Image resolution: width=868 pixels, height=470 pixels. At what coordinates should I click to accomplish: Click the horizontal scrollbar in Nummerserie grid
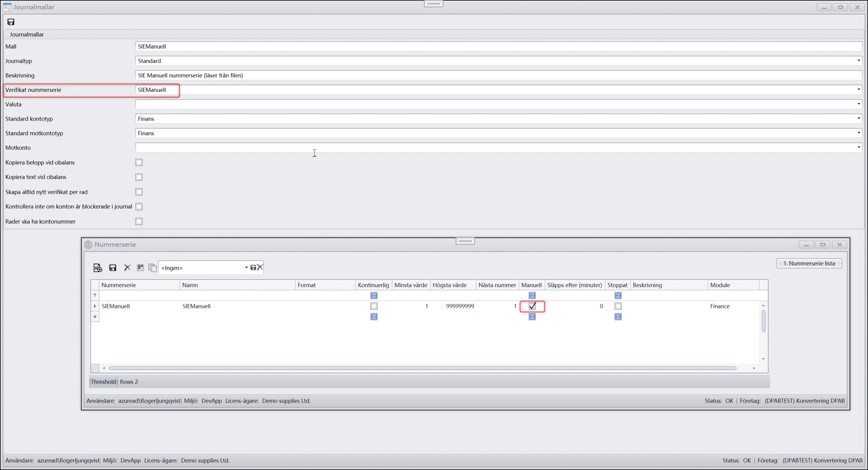422,368
